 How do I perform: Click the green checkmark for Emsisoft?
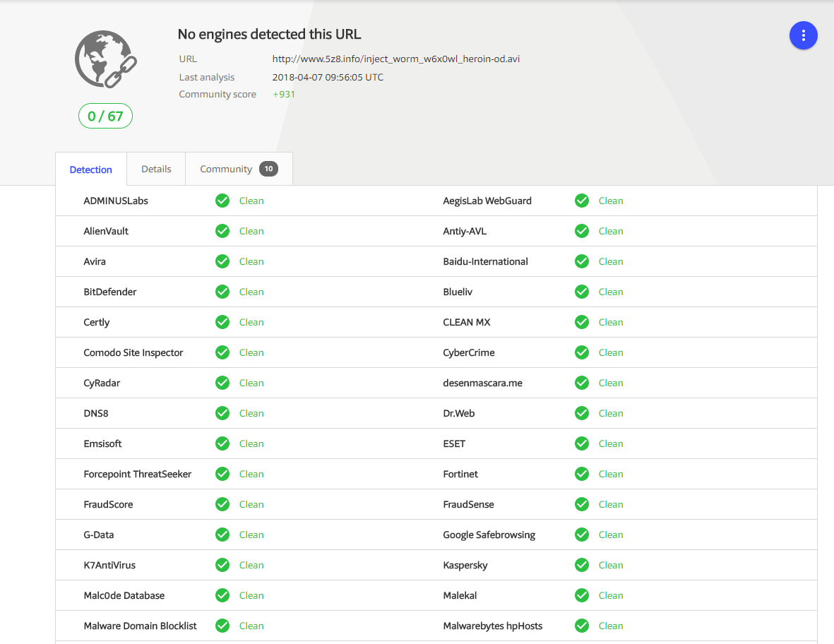[x=222, y=443]
